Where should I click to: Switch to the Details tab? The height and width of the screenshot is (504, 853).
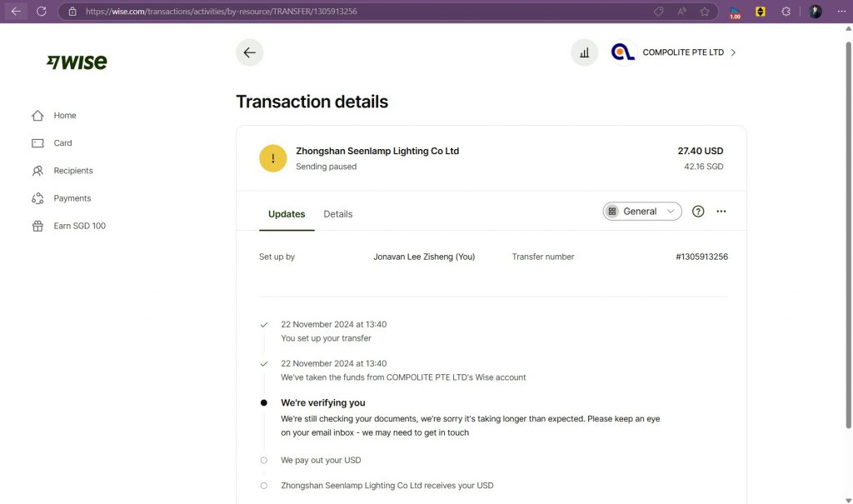tap(338, 214)
